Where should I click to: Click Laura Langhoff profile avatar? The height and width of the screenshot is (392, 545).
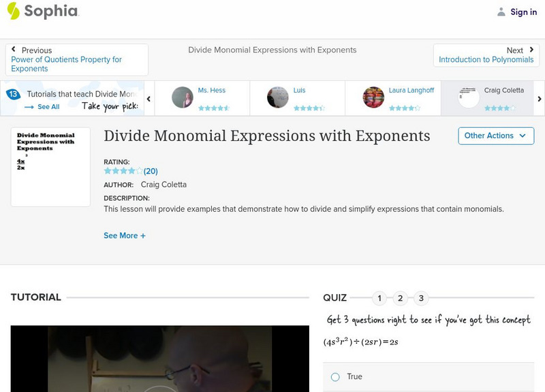click(373, 97)
